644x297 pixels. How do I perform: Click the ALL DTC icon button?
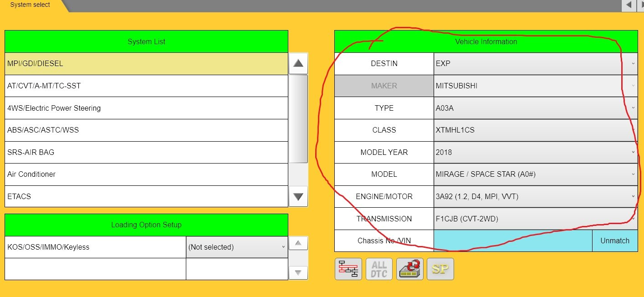[379, 269]
